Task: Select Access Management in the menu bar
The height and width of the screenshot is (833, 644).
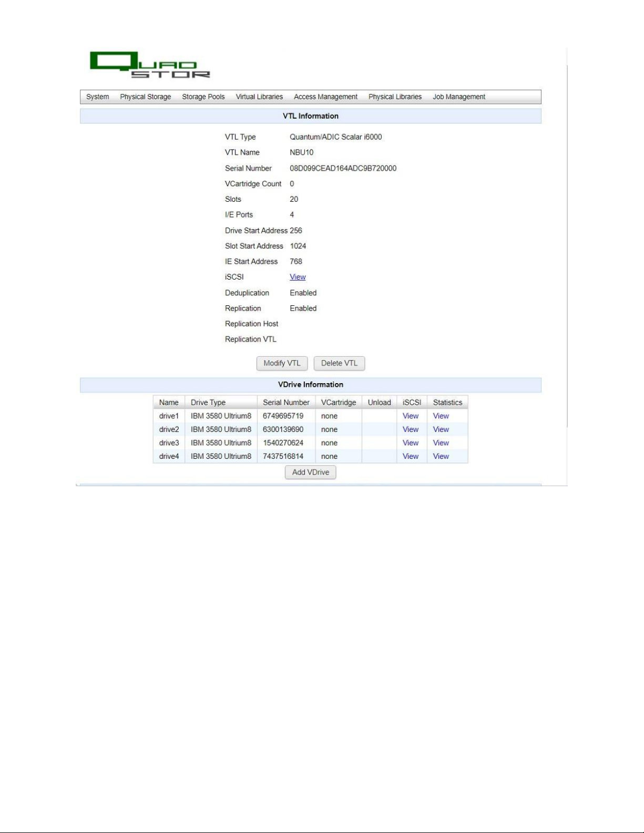Action: 325,97
